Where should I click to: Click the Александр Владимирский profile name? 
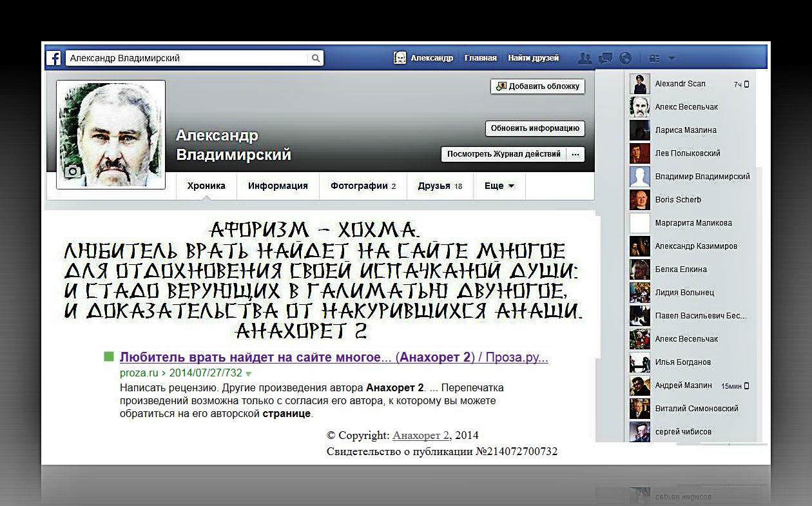tap(233, 145)
